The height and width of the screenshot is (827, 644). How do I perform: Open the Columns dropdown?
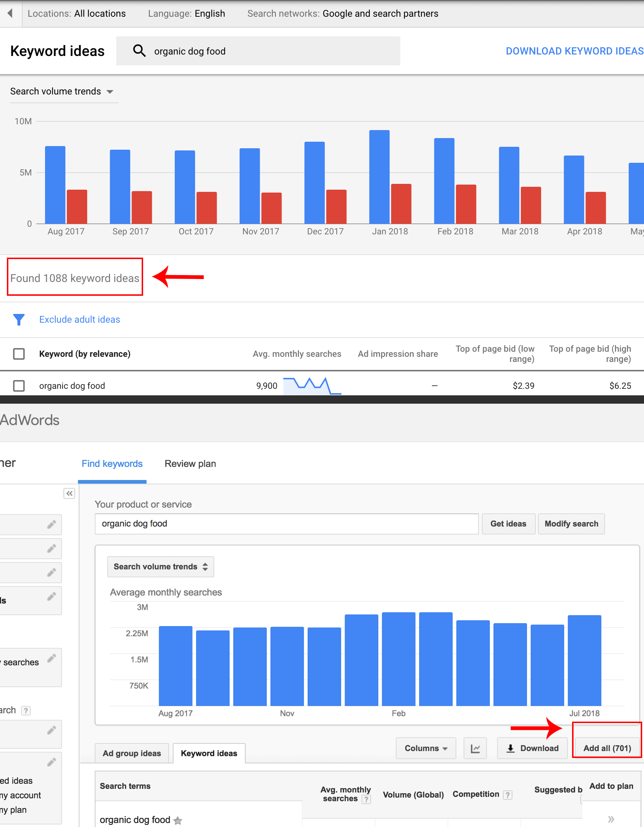(x=426, y=748)
